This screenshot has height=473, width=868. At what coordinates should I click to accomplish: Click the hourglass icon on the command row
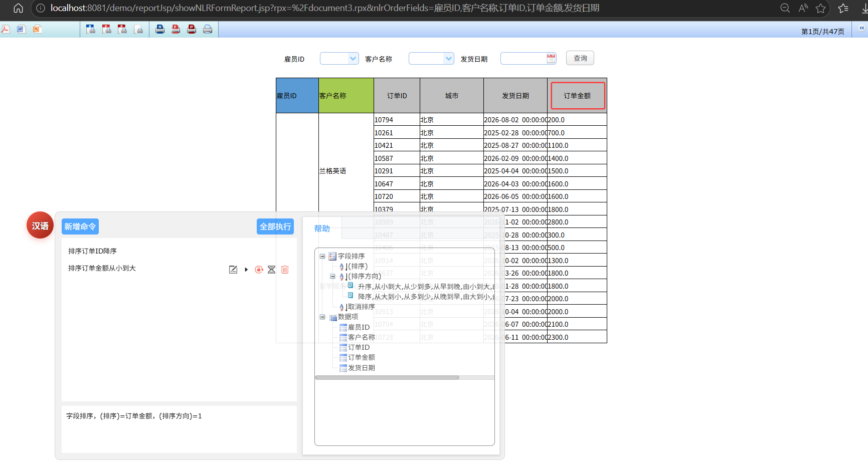pos(271,270)
